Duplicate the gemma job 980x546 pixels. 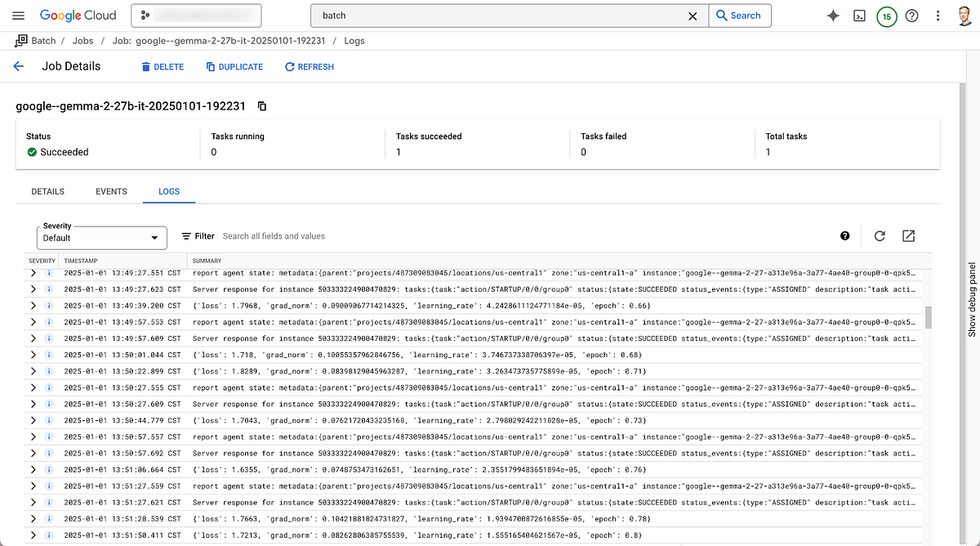[x=234, y=66]
